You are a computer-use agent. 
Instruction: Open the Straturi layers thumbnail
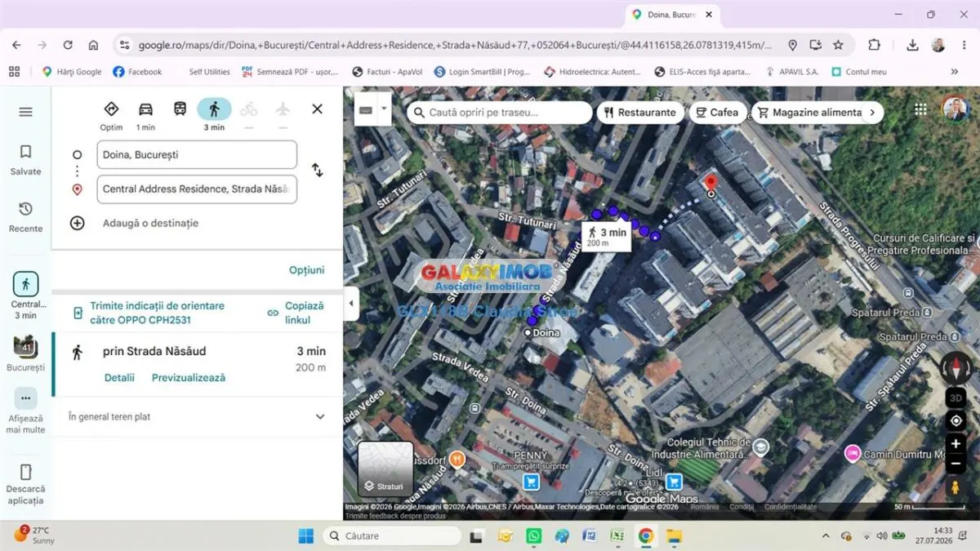(385, 469)
